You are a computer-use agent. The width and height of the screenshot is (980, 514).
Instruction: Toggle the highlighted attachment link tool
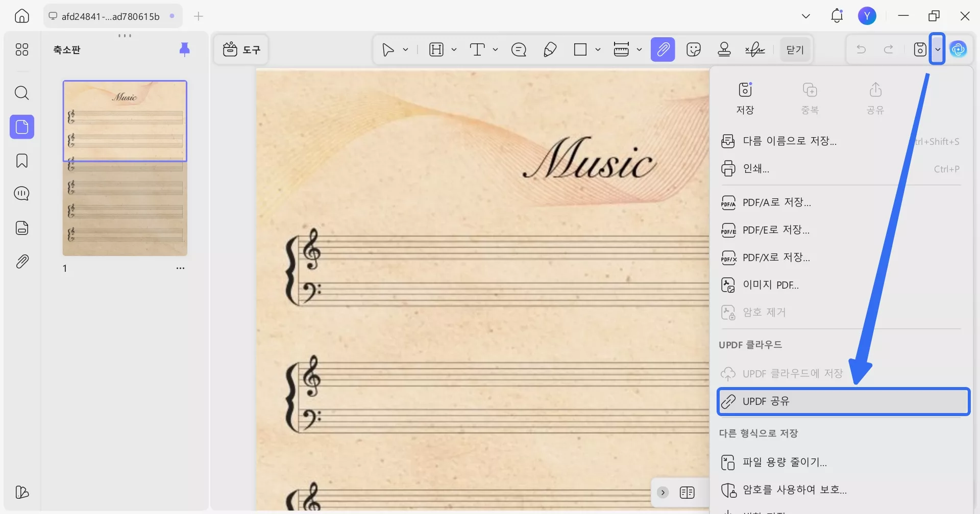tap(663, 49)
